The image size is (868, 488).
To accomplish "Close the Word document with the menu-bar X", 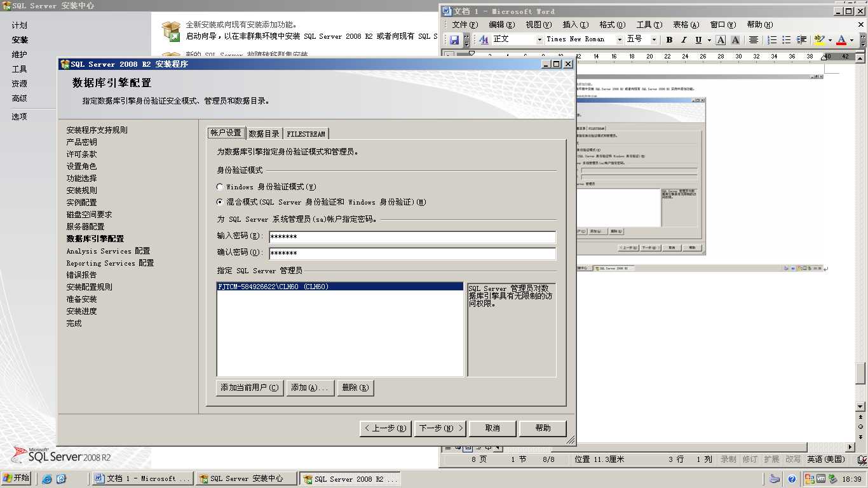I will click(x=860, y=25).
